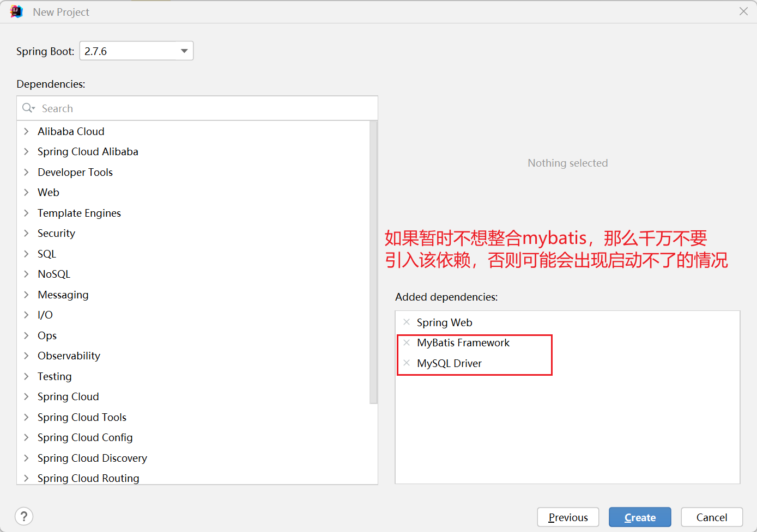This screenshot has height=532, width=757.
Task: Expand the Ops category chevron
Action: pos(26,335)
